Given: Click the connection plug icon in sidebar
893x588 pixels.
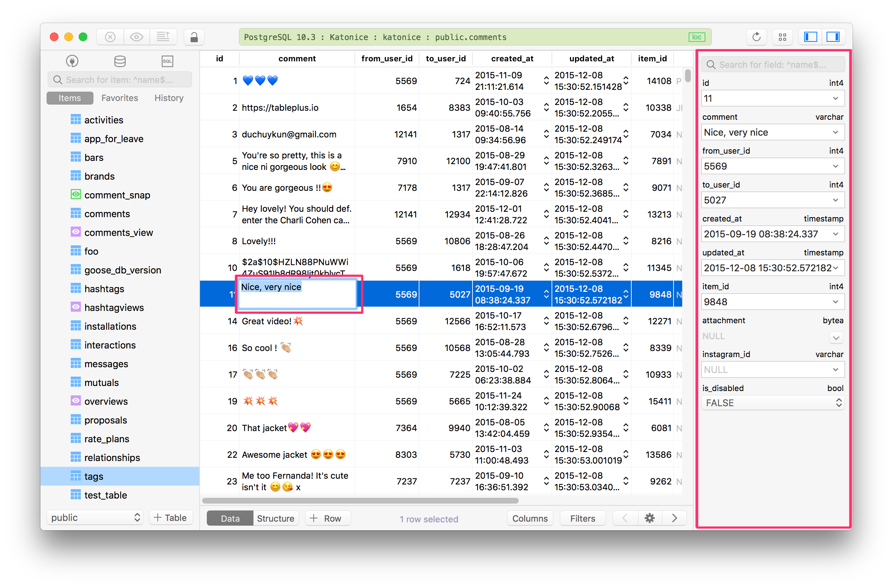Looking at the screenshot, I should pos(72,61).
